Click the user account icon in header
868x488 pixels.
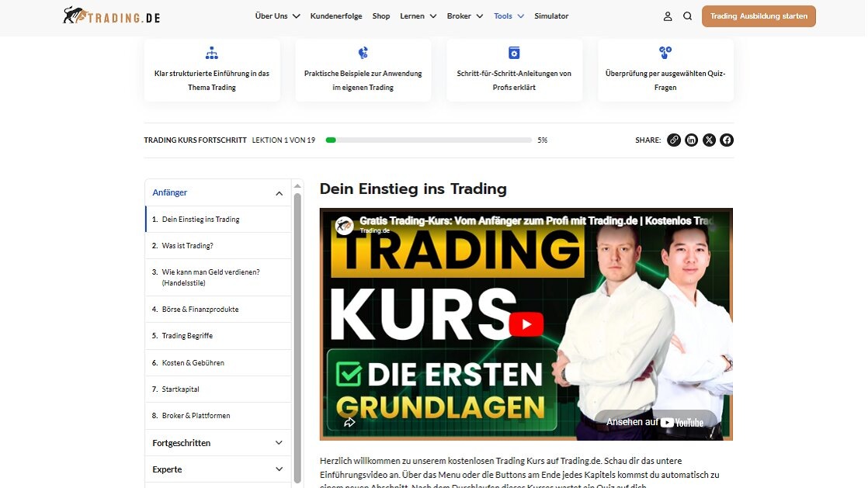(667, 16)
